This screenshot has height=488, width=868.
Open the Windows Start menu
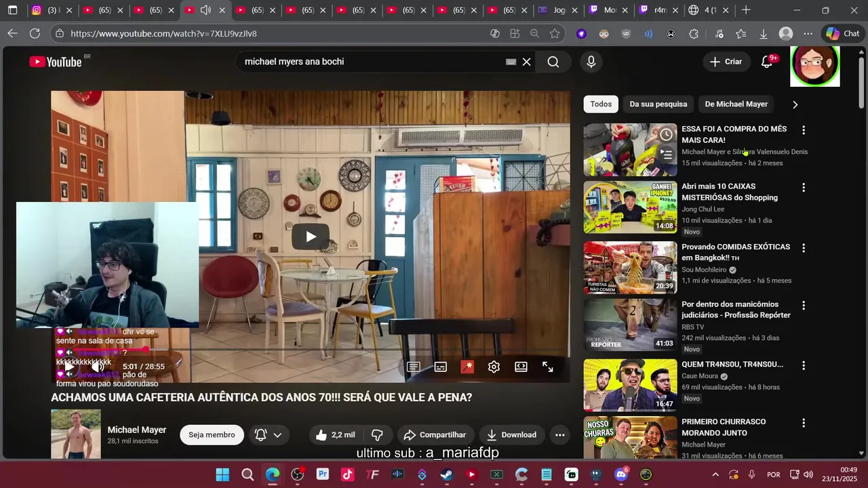pos(222,474)
